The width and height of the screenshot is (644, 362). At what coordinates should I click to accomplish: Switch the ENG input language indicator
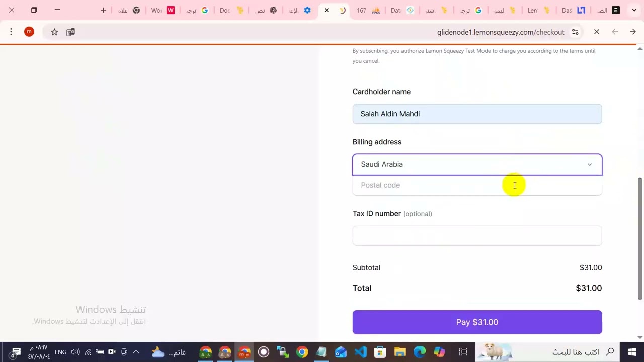click(60, 352)
